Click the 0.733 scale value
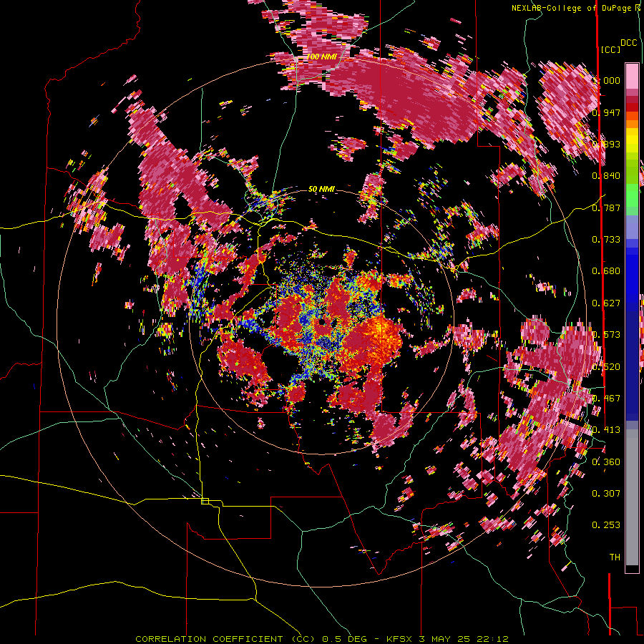Viewport: 644px width, 644px height. tap(606, 240)
